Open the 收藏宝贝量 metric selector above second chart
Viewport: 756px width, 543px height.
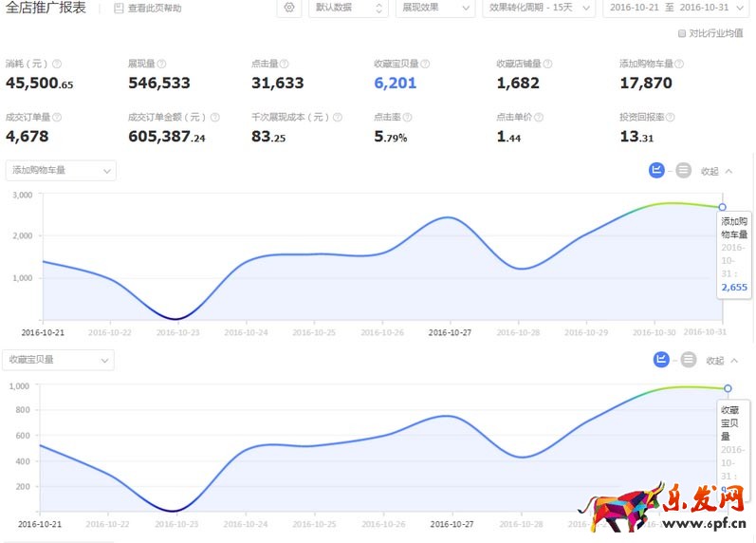[x=60, y=360]
